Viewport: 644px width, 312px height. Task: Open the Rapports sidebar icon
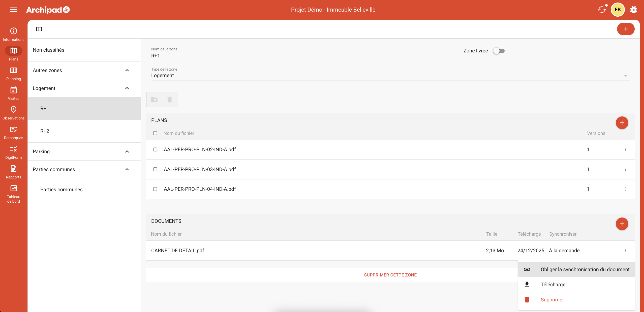(x=14, y=172)
